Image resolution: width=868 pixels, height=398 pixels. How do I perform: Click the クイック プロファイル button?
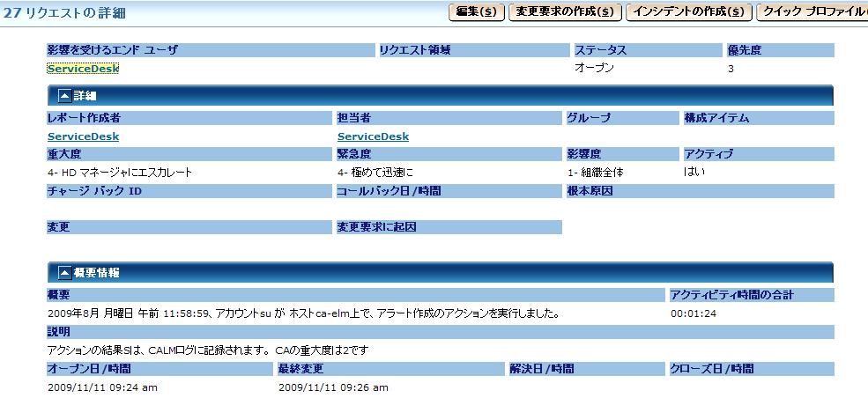click(812, 12)
